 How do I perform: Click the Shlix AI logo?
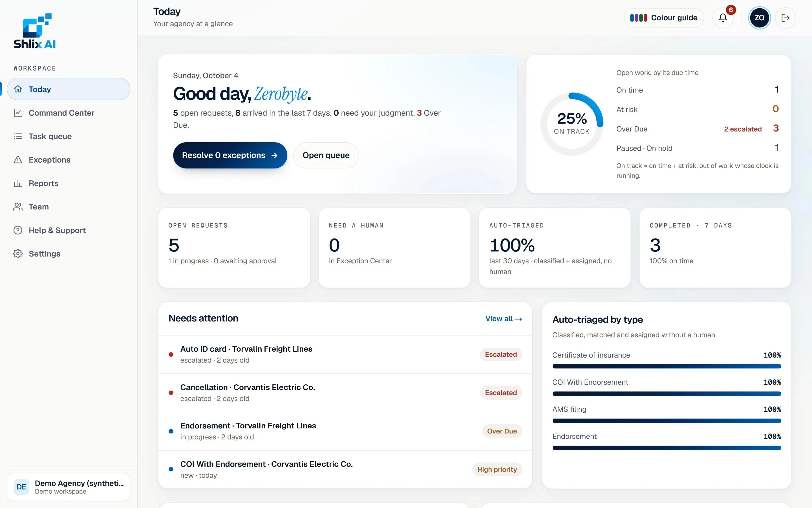click(35, 31)
